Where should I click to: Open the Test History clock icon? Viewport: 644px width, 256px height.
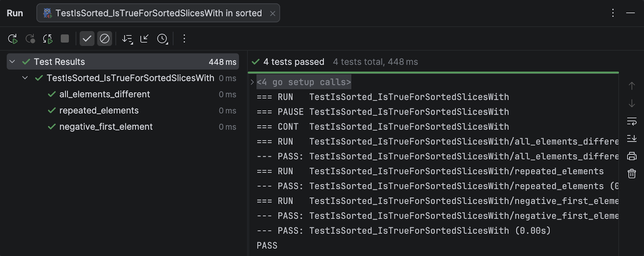point(162,39)
